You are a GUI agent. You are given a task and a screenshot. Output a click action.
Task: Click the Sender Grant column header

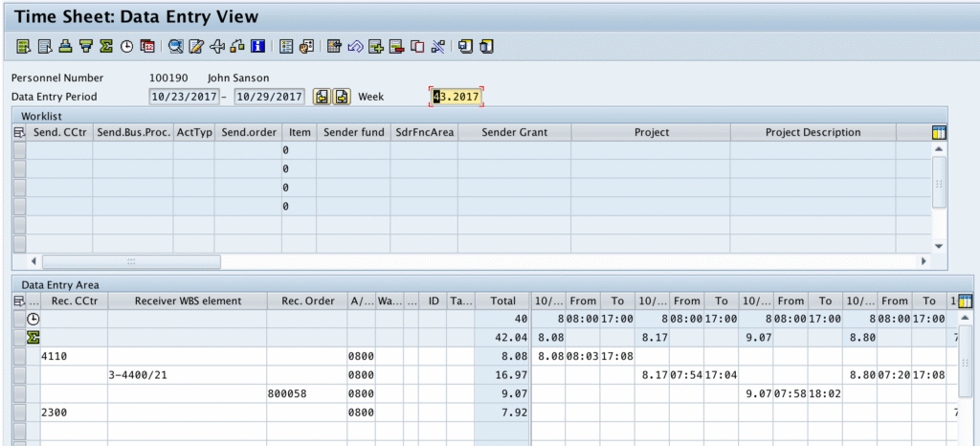click(514, 132)
